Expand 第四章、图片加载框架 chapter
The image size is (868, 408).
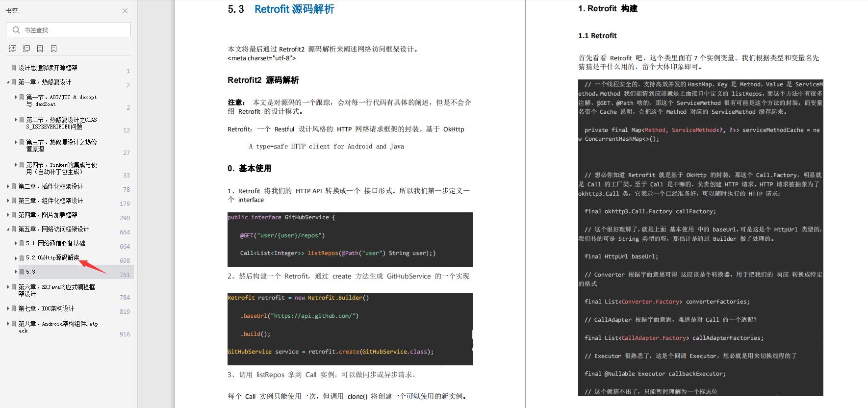click(8, 215)
